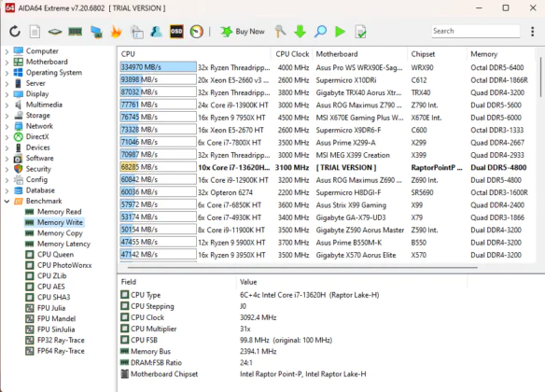Image resolution: width=545 pixels, height=392 pixels.
Task: Open the CPU AES benchmark
Action: 50,287
